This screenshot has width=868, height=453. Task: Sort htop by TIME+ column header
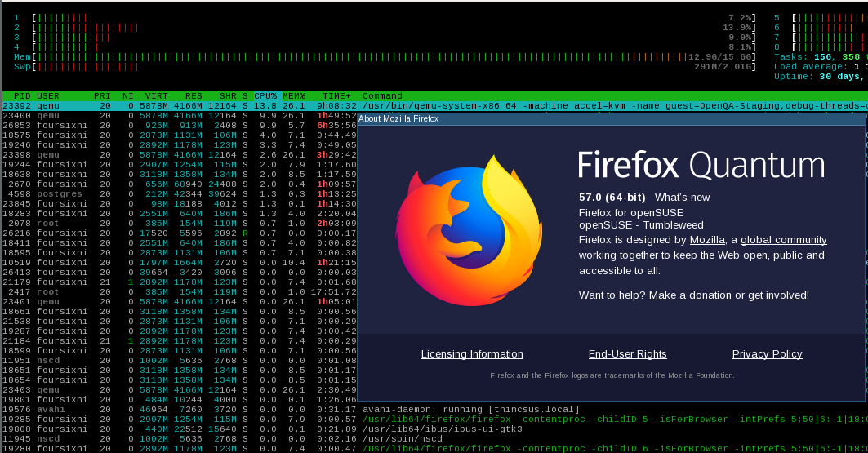coord(336,96)
